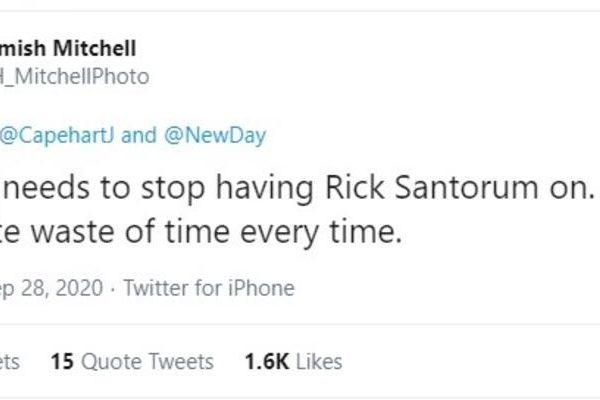Open the Retweets count at bottom left

(x=10, y=361)
